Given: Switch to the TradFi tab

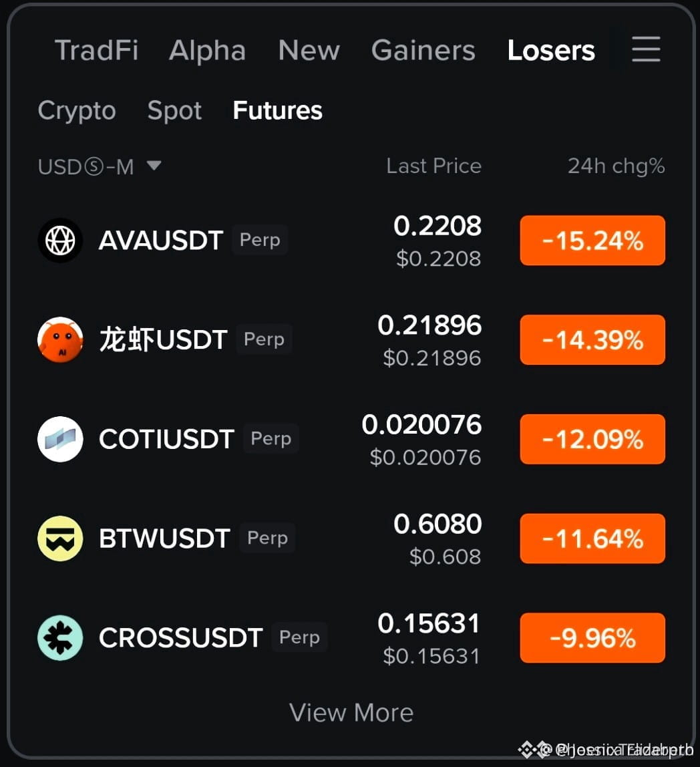Looking at the screenshot, I should point(96,50).
